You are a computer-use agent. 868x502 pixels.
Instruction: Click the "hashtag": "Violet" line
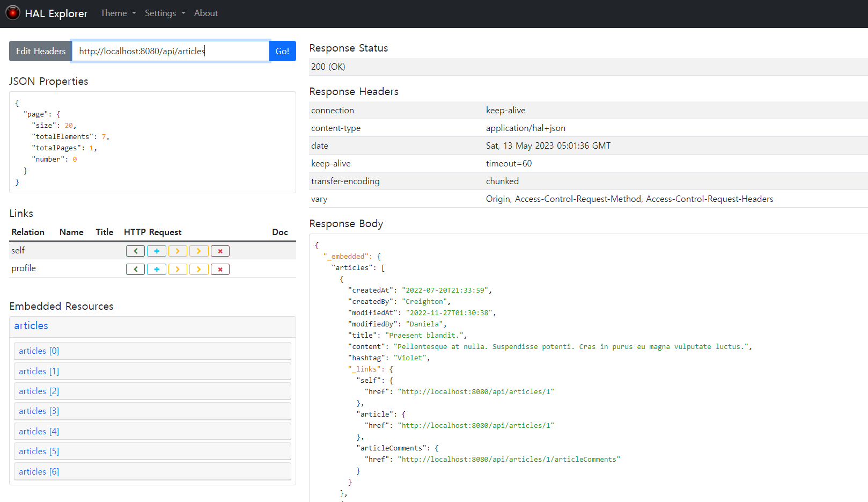[389, 358]
